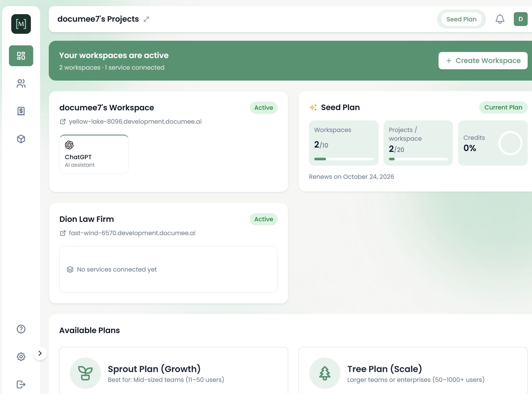
Task: Open the ChatGPT AI assistant service card
Action: 94,154
